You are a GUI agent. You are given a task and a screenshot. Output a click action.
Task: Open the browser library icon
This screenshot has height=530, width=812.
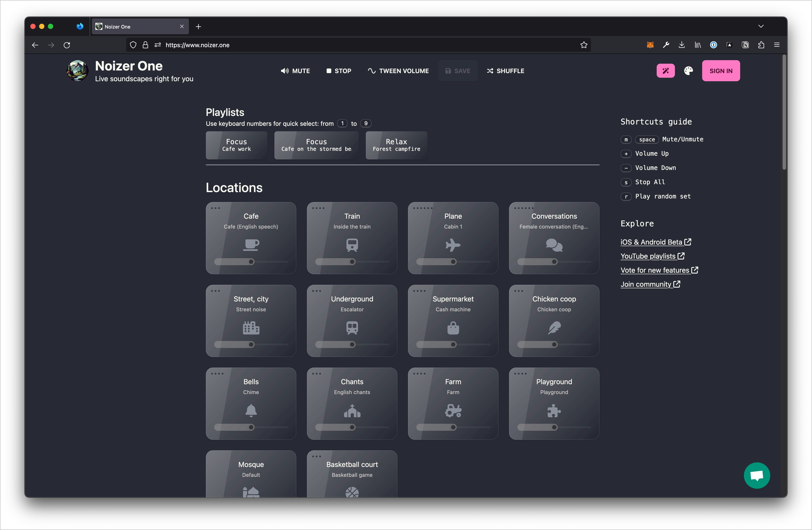[698, 45]
